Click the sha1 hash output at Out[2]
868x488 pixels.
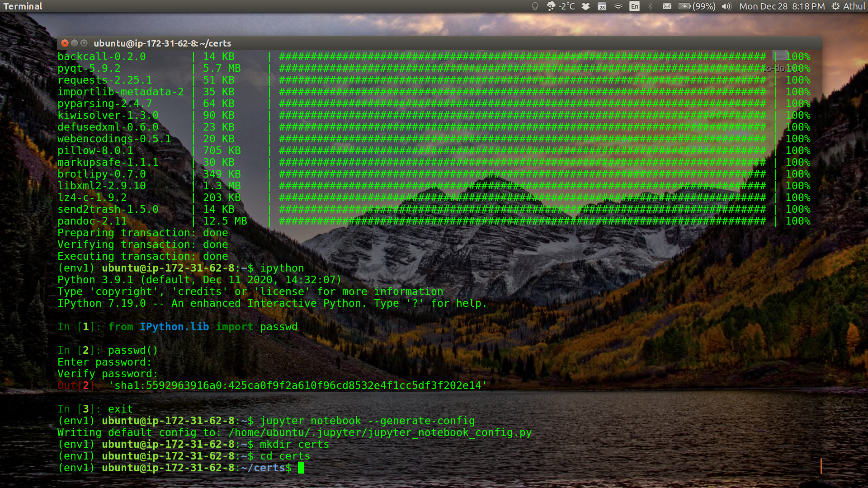point(298,385)
